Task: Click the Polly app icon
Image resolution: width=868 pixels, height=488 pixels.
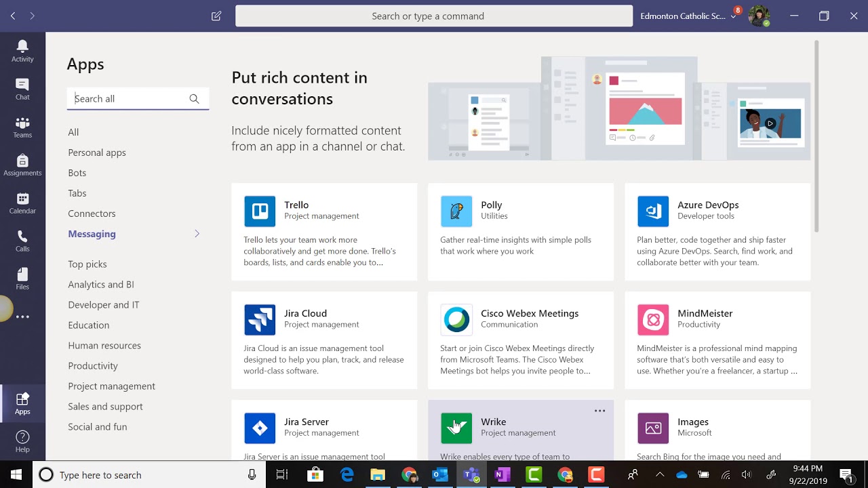Action: (x=456, y=211)
